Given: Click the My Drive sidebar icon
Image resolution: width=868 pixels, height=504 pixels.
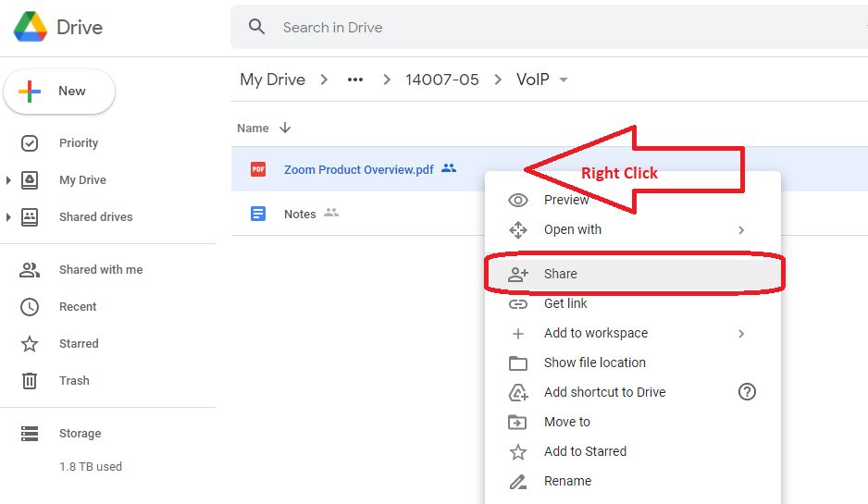Looking at the screenshot, I should coord(30,180).
